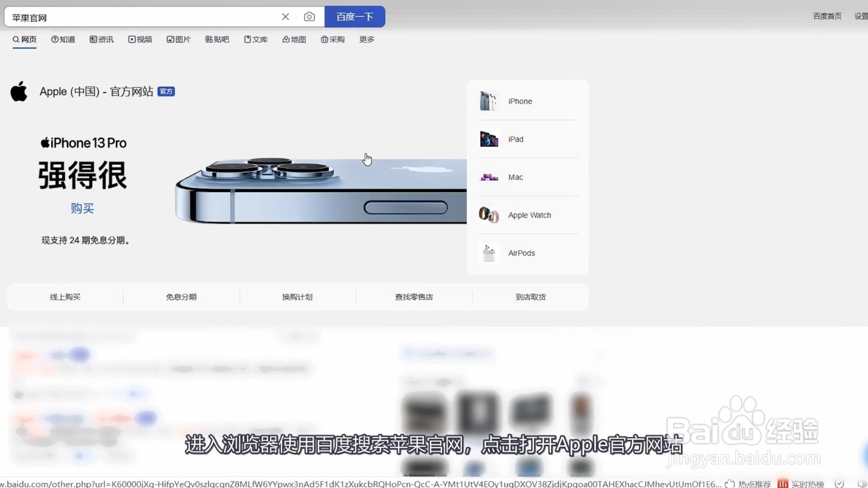Click the iPhone product thumbnail icon
Viewport: 868px width, 488px height.
(489, 101)
